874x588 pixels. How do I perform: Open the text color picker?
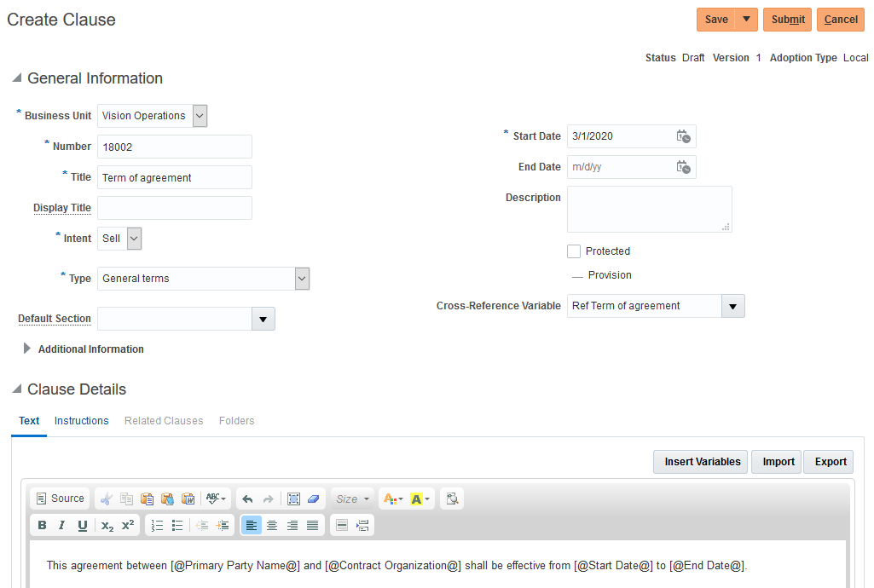(x=393, y=499)
